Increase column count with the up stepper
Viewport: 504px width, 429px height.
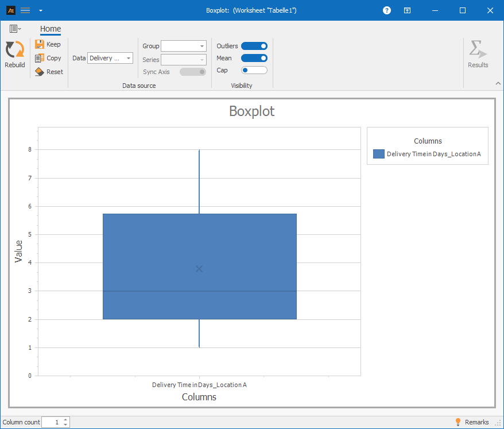pyautogui.click(x=65, y=420)
